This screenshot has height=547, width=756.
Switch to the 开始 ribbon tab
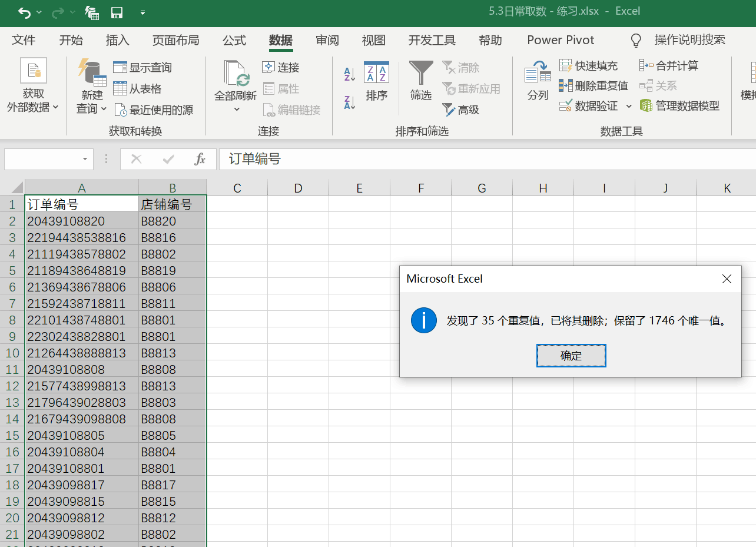[71, 40]
